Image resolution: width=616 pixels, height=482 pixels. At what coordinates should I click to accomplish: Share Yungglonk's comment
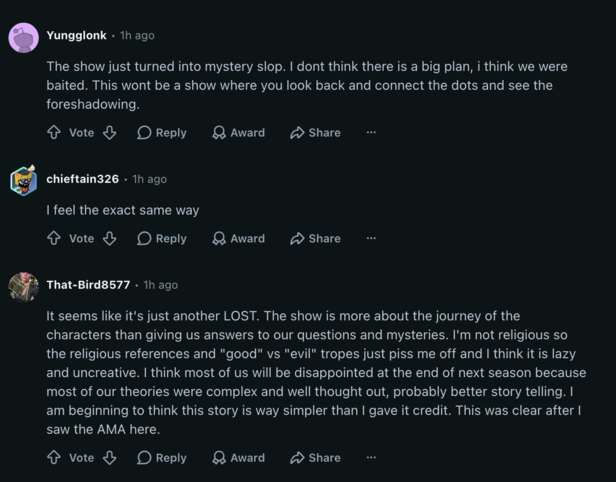click(315, 132)
